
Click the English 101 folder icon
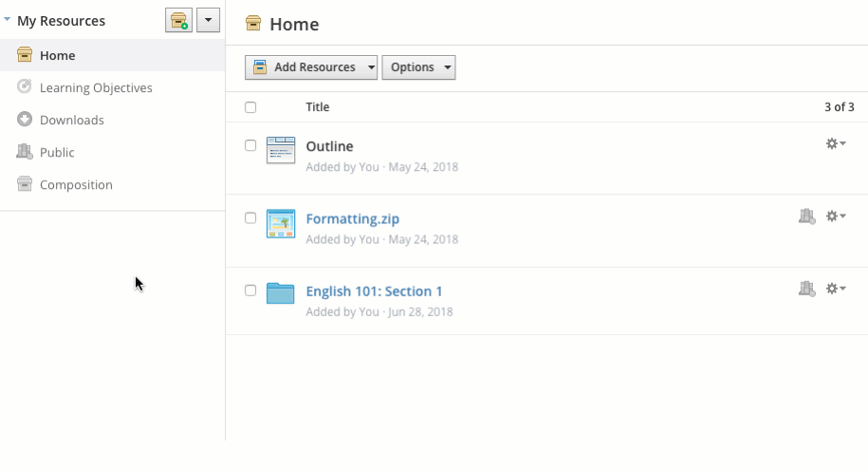(281, 292)
